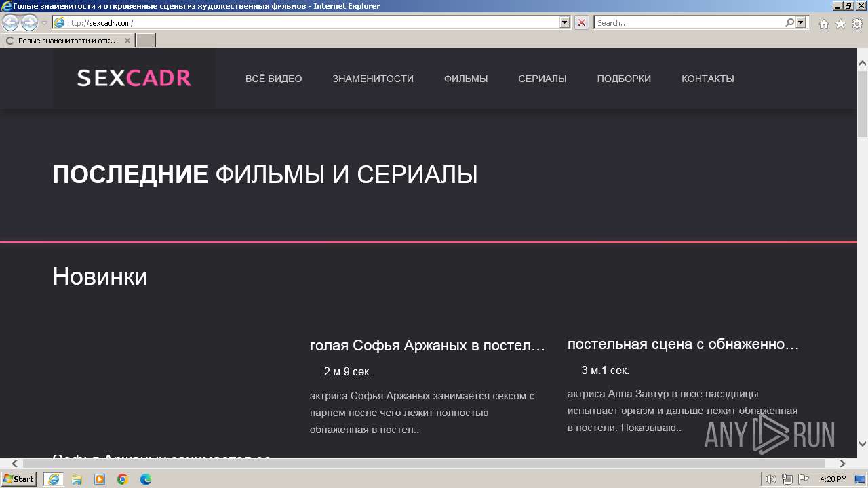Click the network tray icon
The image size is (868, 488).
pos(787,479)
